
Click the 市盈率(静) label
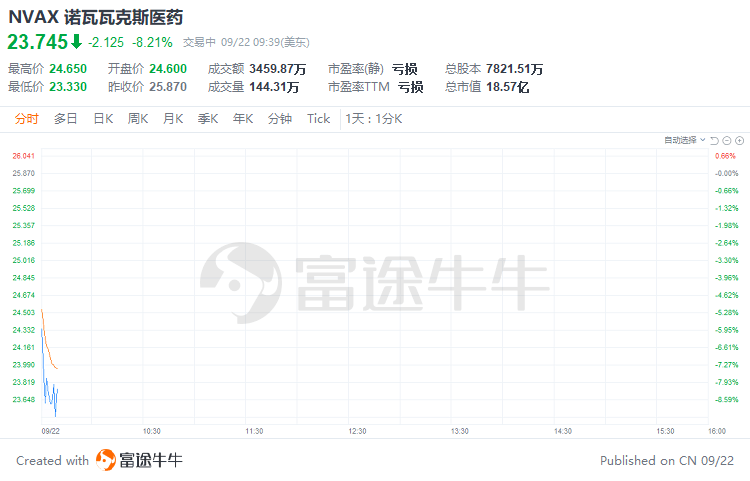point(356,69)
